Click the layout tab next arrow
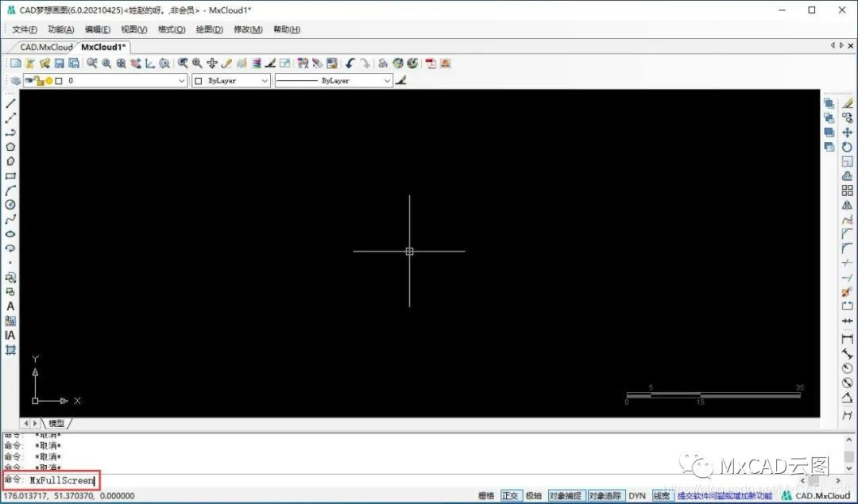Viewport: 858px width, 504px height. 35,423
